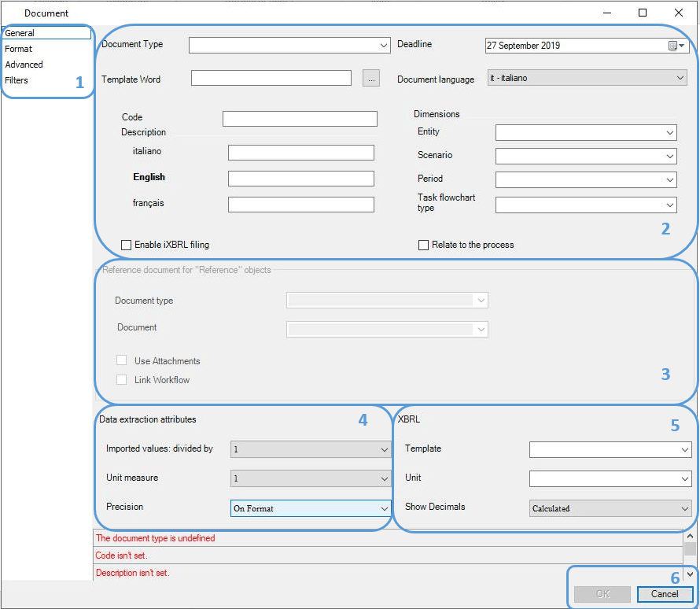Viewport: 700px width, 609px height.
Task: Click the Code input field
Action: [300, 119]
